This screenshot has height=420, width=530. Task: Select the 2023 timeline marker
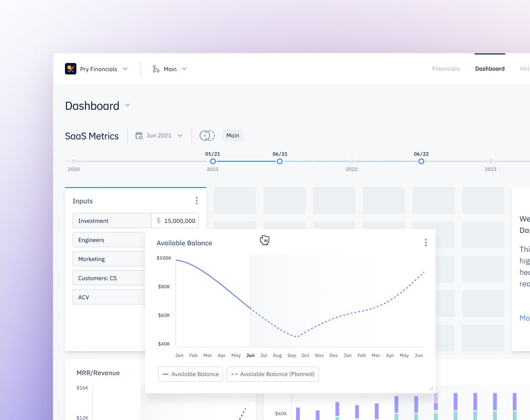coord(490,161)
